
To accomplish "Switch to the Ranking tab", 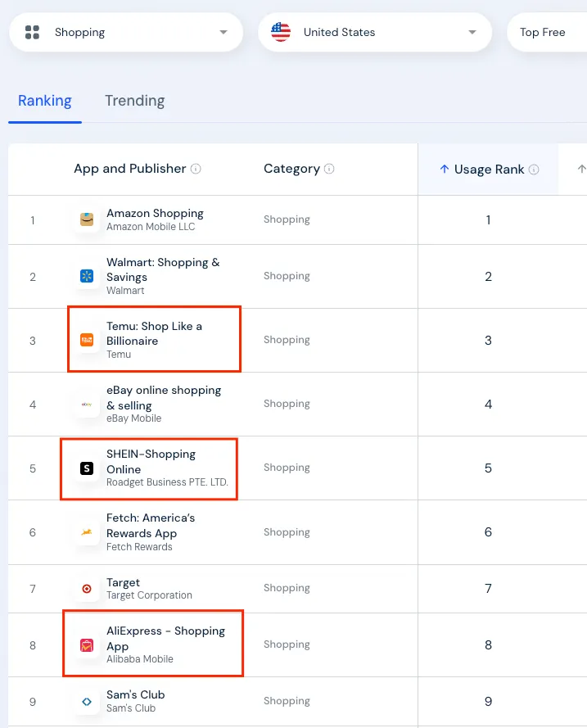I will coord(45,101).
